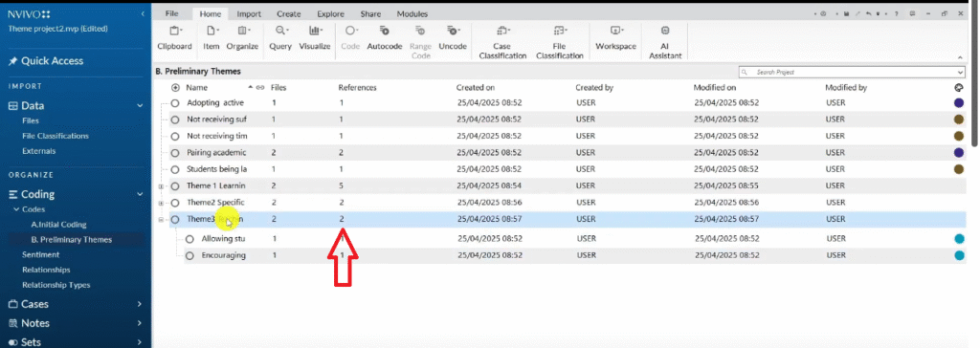Type in the Search Project field
980x348 pixels.
[853, 73]
